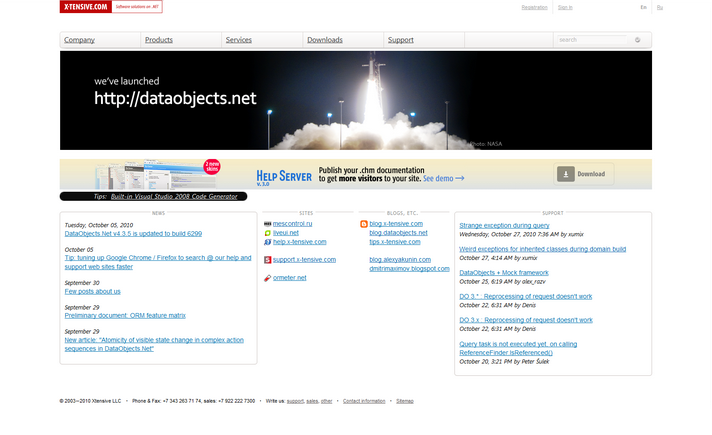Click the See demo link
712x435 pixels.
(x=444, y=178)
